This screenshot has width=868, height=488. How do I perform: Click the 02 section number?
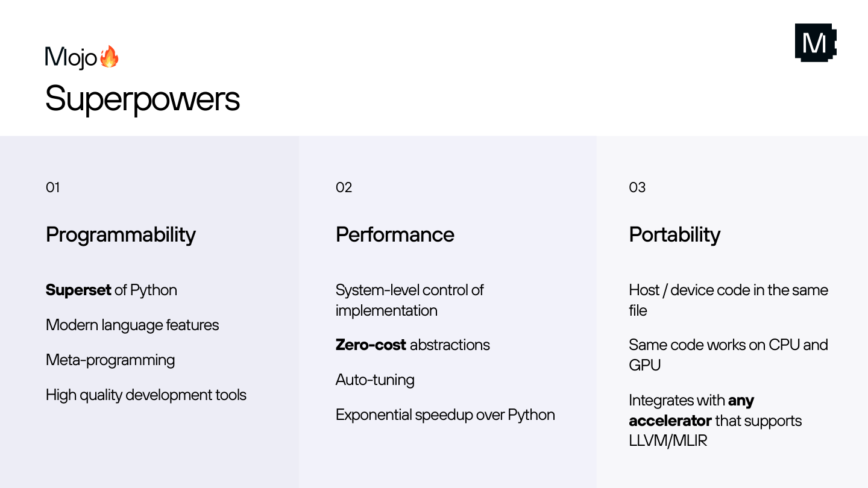coord(344,187)
